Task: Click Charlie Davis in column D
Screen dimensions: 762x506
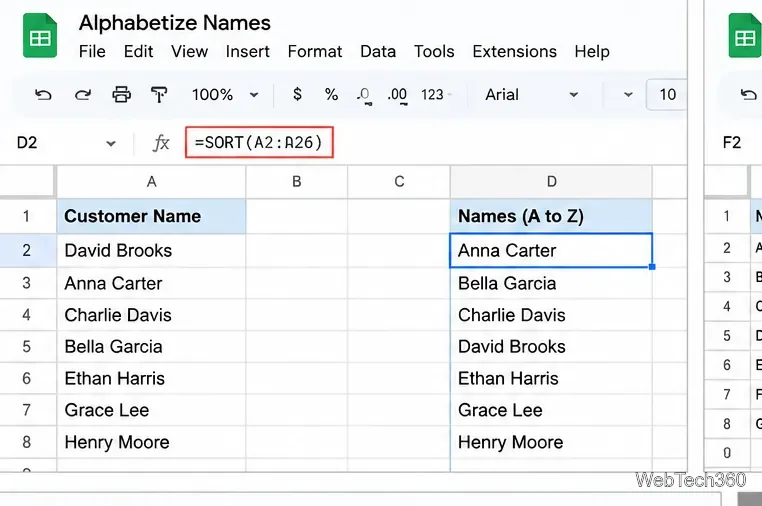Action: coord(551,315)
